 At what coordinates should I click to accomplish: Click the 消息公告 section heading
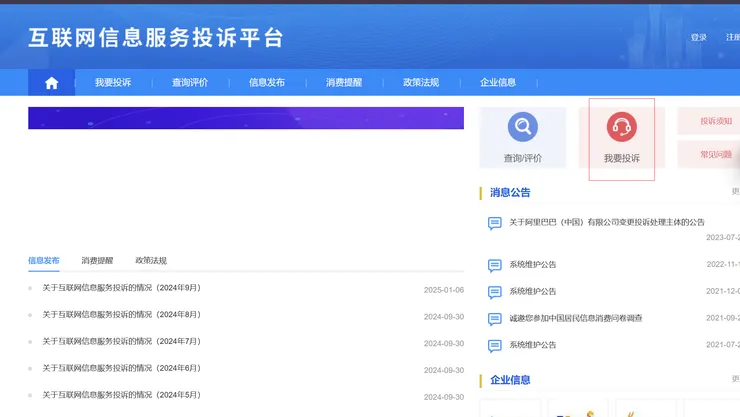point(510,192)
